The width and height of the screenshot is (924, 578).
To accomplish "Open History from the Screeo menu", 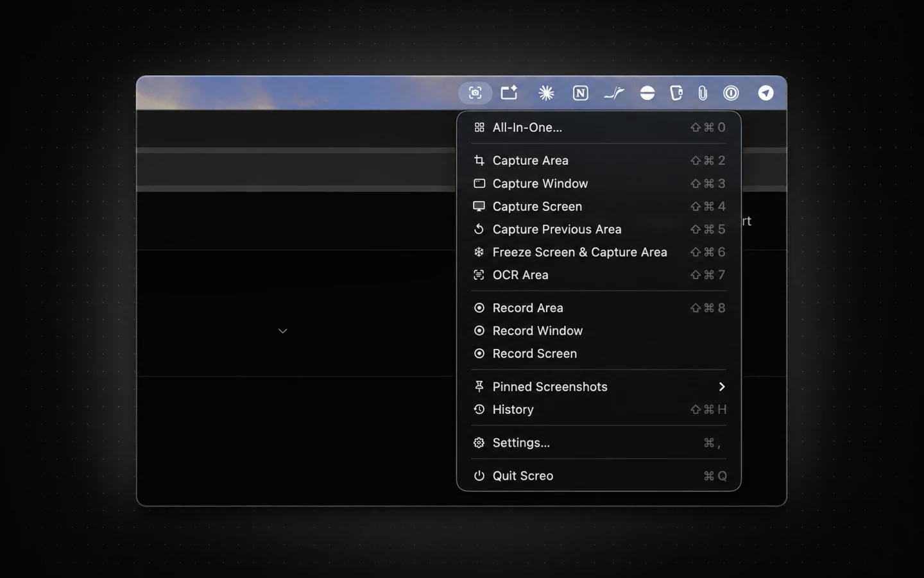I will (x=599, y=409).
